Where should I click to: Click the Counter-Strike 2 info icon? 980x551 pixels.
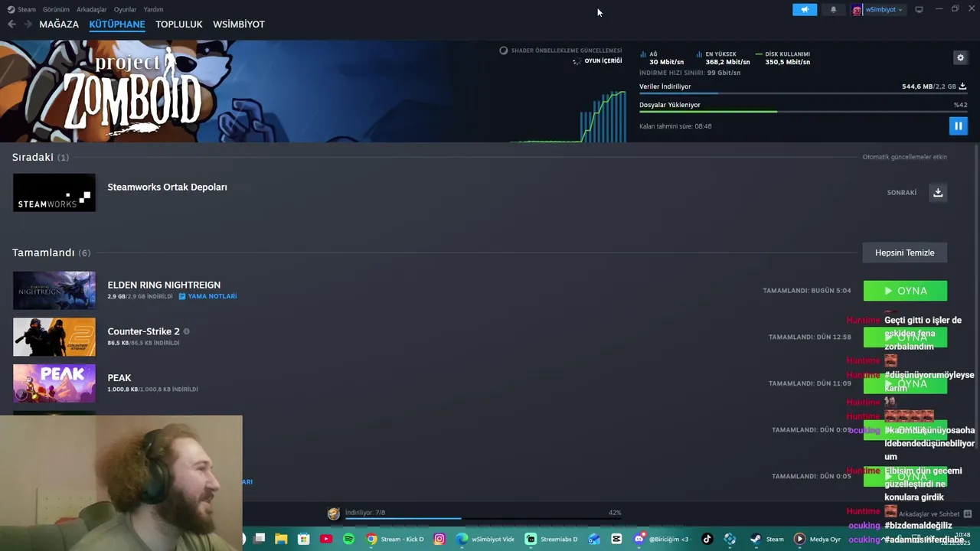tap(186, 331)
